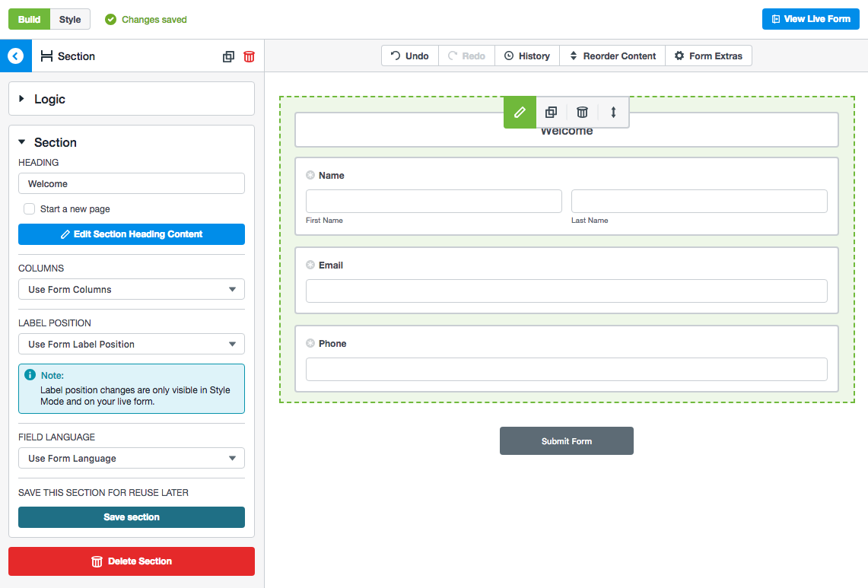Undo the last change
This screenshot has width=868, height=588.
point(409,55)
